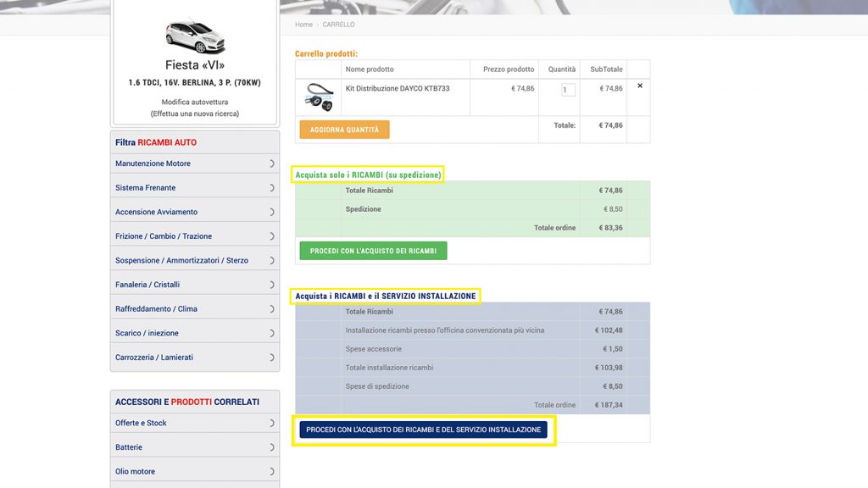
Task: Click 'Installazione ricambi presso l'officina convenzionata' row
Action: click(x=444, y=330)
